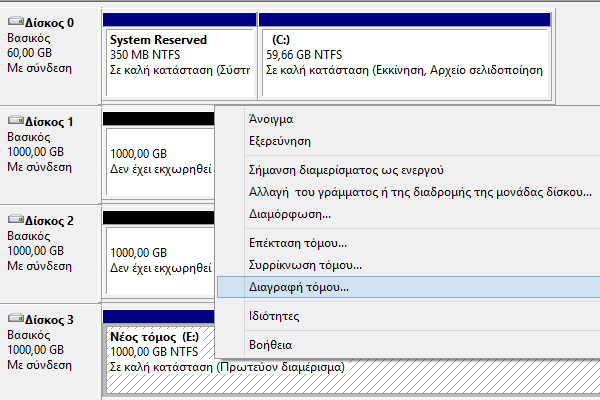The image size is (600, 400).
Task: Click blue header bar above Νέος τόμος (E:)
Action: 158,317
